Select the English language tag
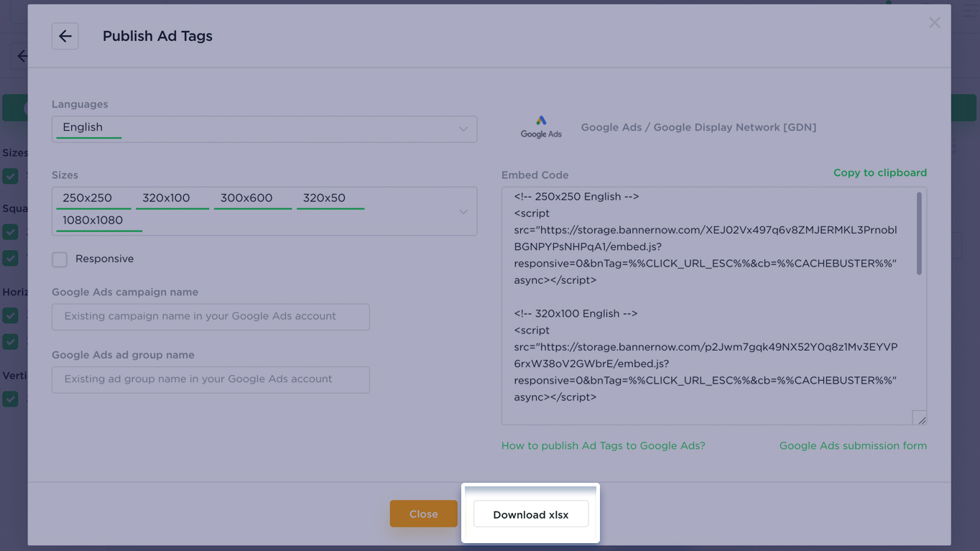The image size is (980, 551). (x=89, y=128)
